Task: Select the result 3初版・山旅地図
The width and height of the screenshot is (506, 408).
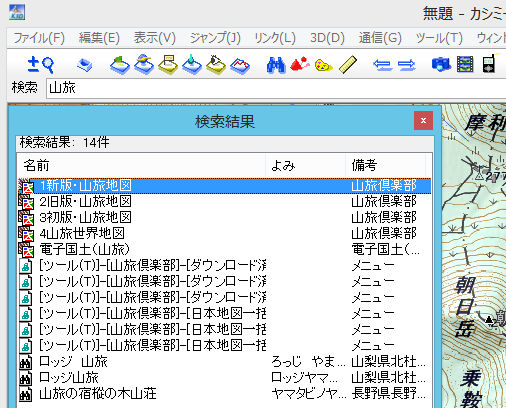Action: coord(225,218)
